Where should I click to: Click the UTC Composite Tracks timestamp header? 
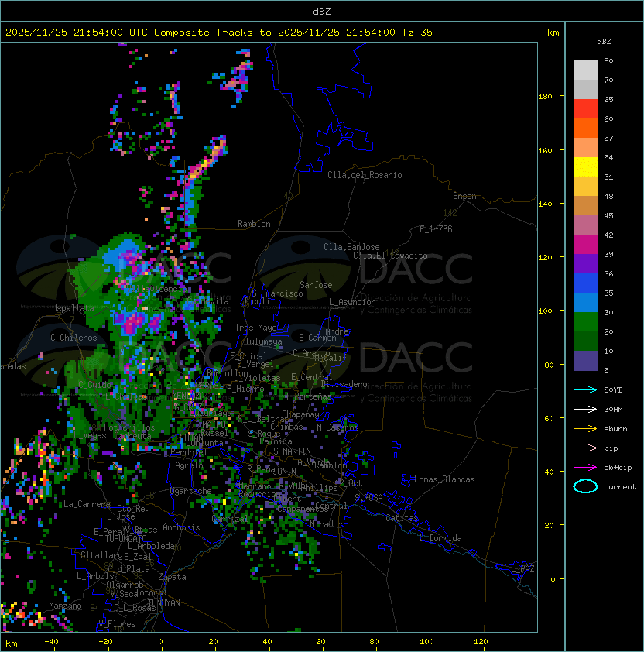click(x=219, y=33)
